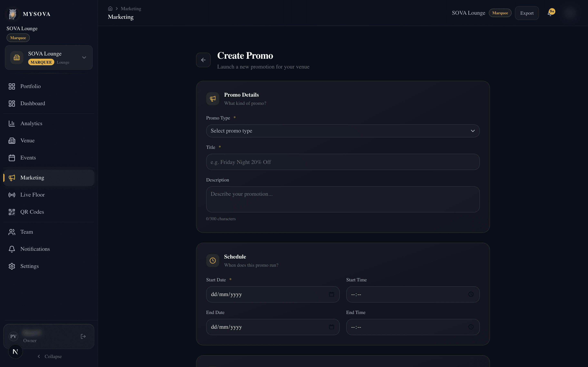The width and height of the screenshot is (588, 367).
Task: Click the back arrow next to Create Promo
Action: pyautogui.click(x=203, y=60)
